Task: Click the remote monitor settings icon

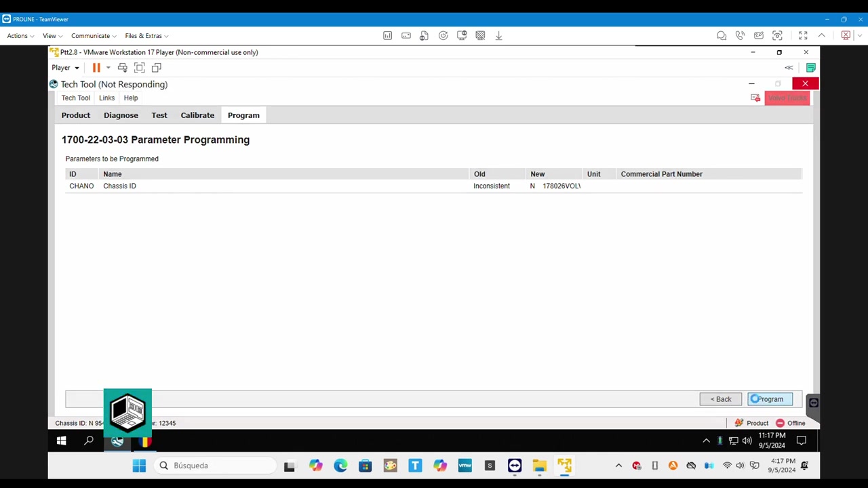Action: (x=462, y=35)
